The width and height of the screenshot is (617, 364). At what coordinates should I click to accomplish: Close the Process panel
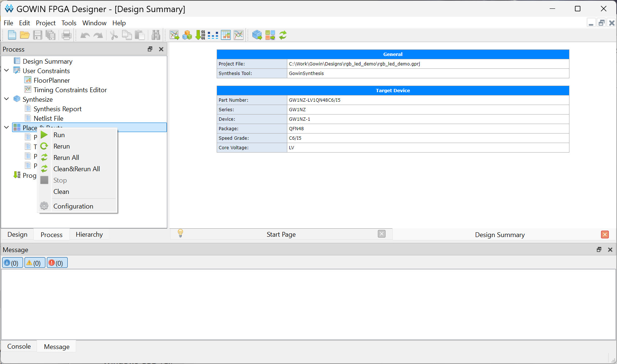pyautogui.click(x=161, y=49)
